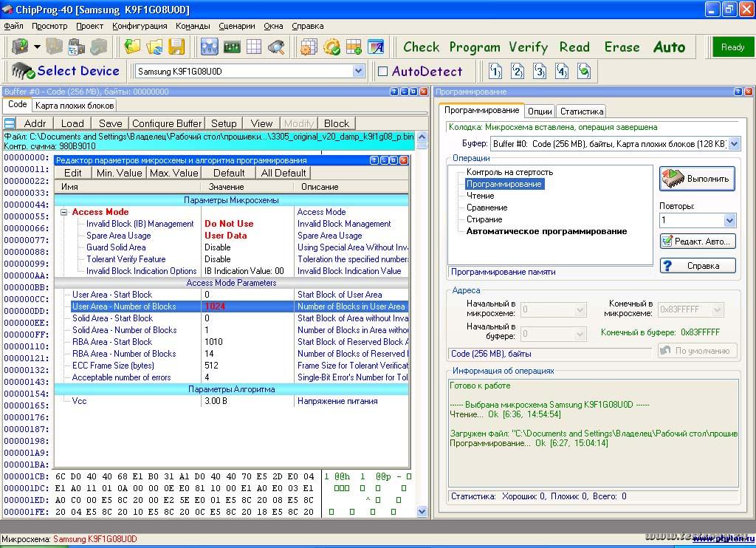756x548 pixels.
Task: Open the Samsung K9F1G08U0D device dropdown
Action: [359, 72]
